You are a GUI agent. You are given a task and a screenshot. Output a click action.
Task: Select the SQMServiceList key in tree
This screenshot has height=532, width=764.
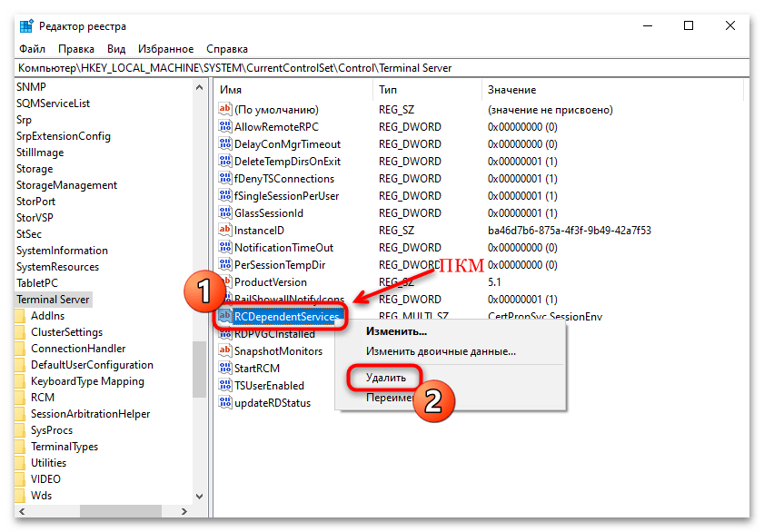(53, 103)
